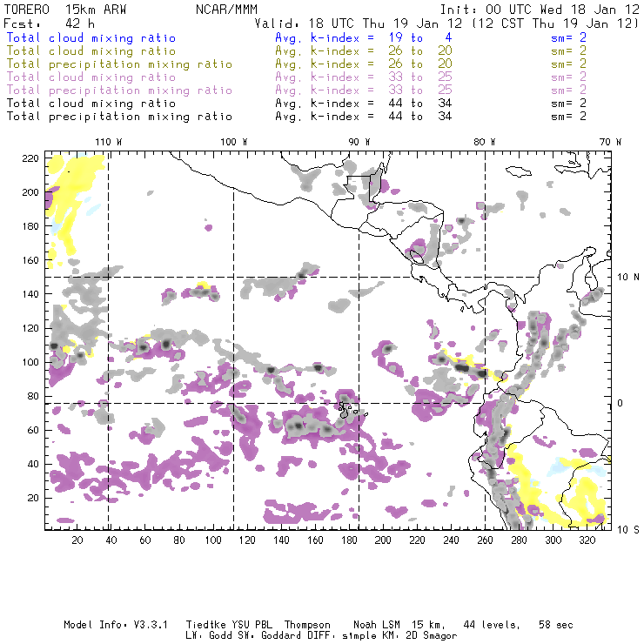
Task: Select the '80 W' longitude label
Action: click(485, 142)
